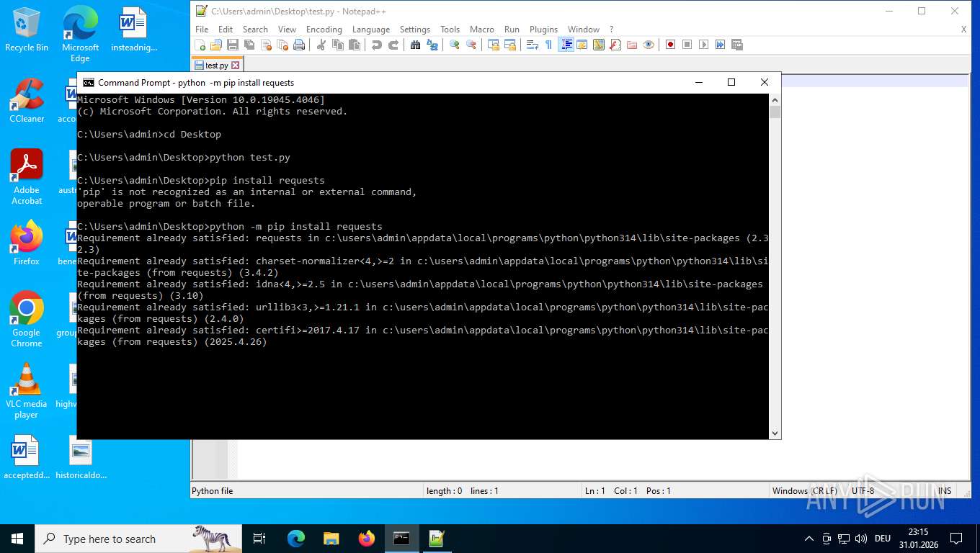Toggle Show All Characters pilcrow icon
The image size is (980, 553).
(x=548, y=45)
